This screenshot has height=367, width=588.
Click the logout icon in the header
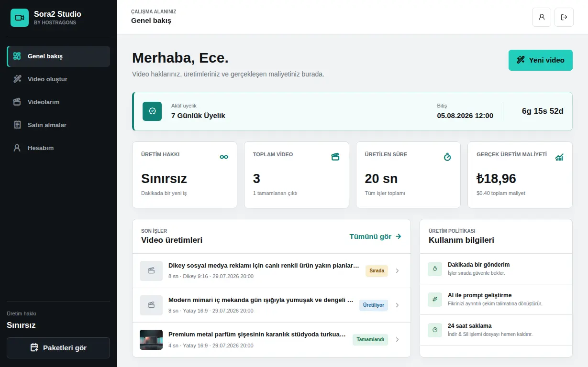pyautogui.click(x=564, y=17)
